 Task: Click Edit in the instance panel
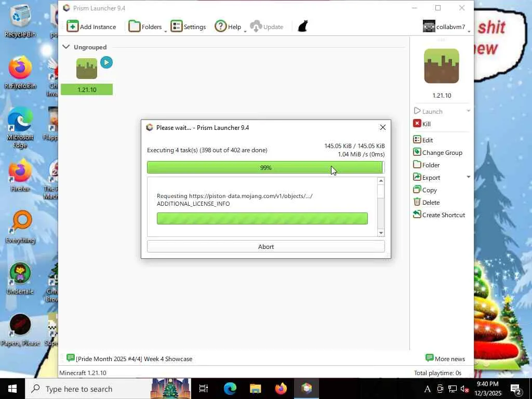tap(423, 140)
